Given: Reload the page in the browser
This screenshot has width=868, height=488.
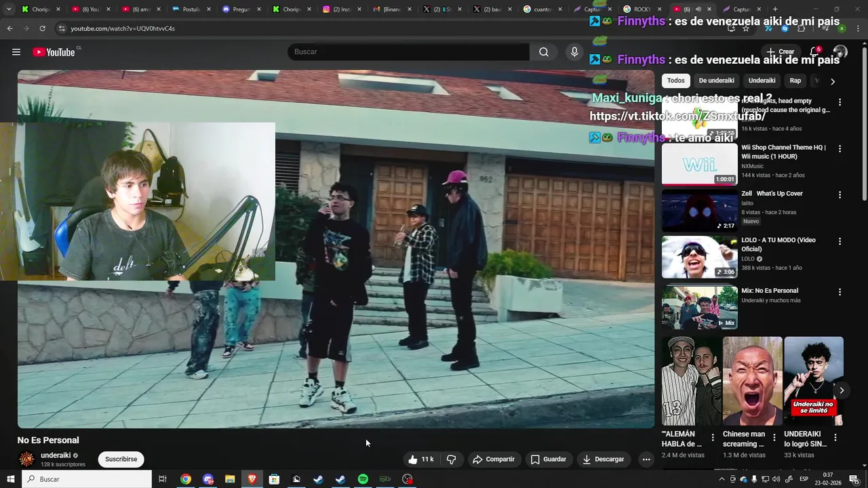Looking at the screenshot, I should pos(42,28).
